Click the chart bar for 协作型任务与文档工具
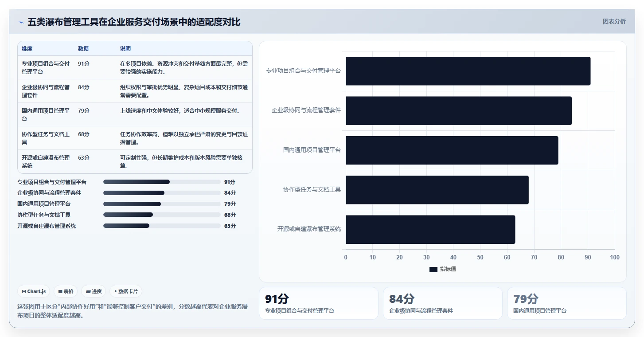The width and height of the screenshot is (644, 337). click(437, 190)
